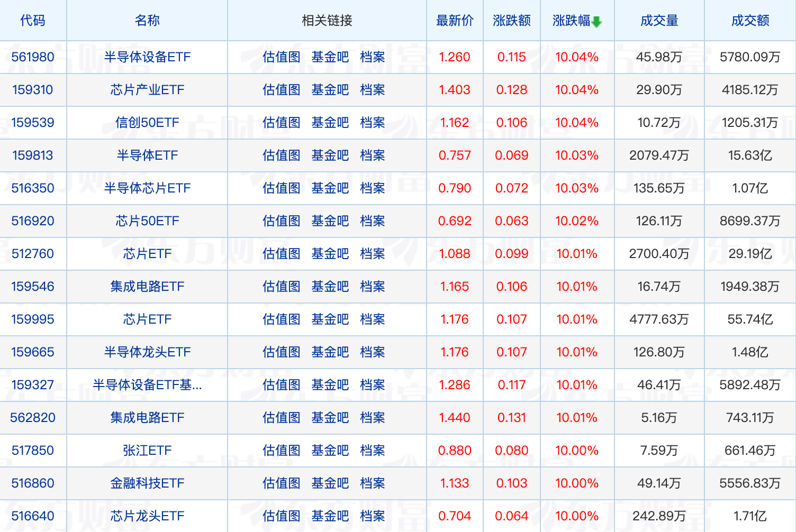Screen dimensions: 796x532
Task: Open 半导体设备ETF基... fund page
Action: [147, 385]
